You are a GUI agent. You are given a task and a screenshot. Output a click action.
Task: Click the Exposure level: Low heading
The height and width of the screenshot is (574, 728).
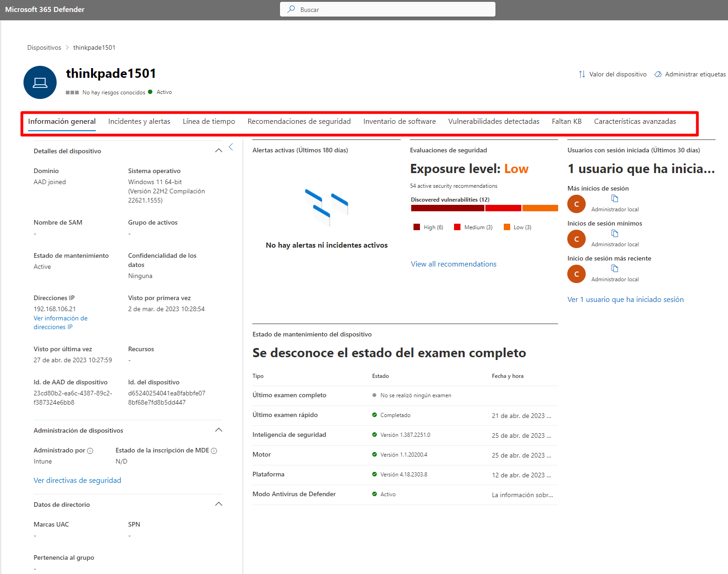(469, 169)
